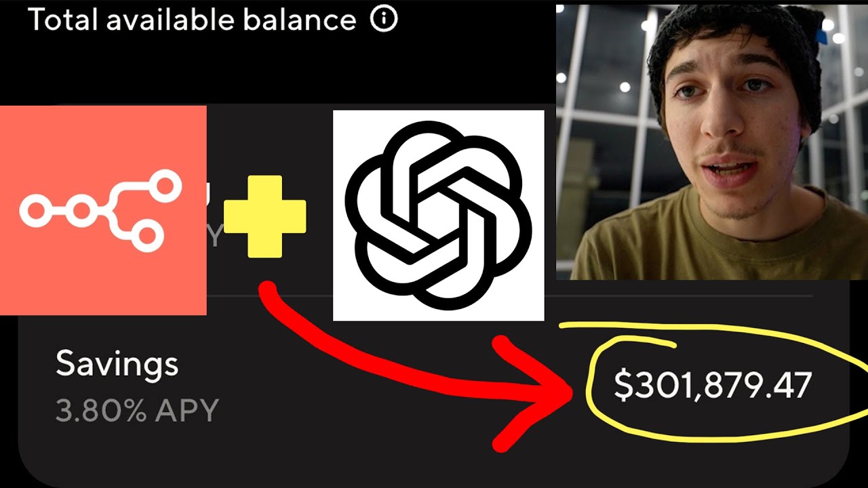Click the $301,879.47 savings balance

[713, 385]
